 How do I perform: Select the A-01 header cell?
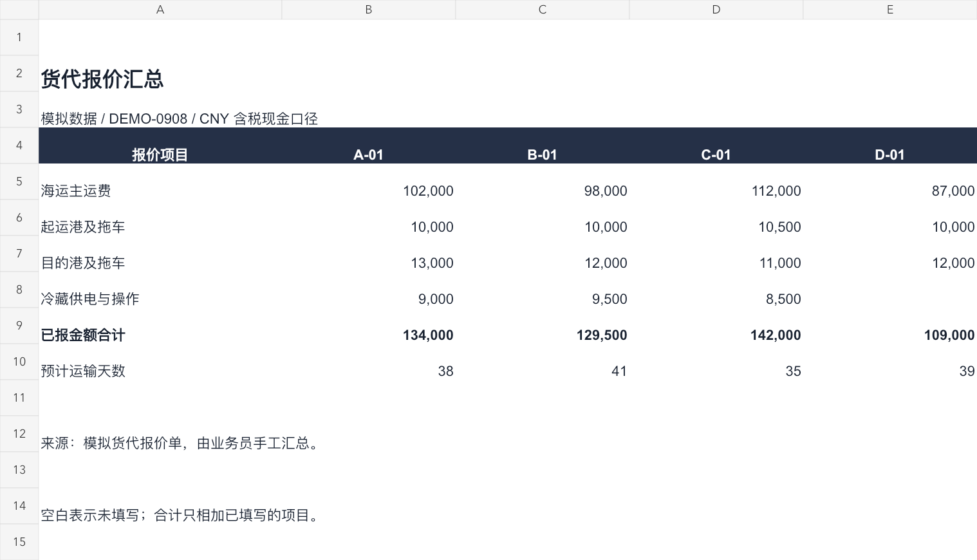coord(369,145)
